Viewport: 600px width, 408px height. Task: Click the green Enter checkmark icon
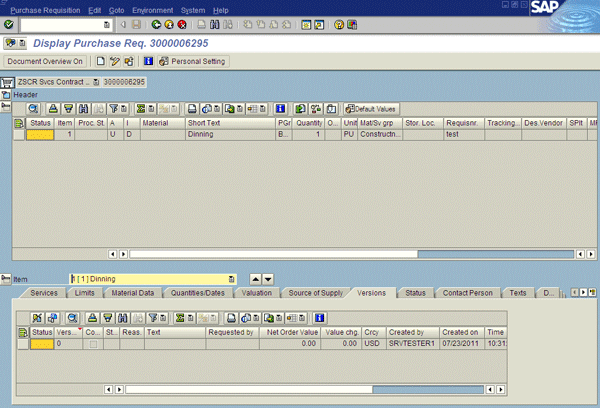coord(9,23)
